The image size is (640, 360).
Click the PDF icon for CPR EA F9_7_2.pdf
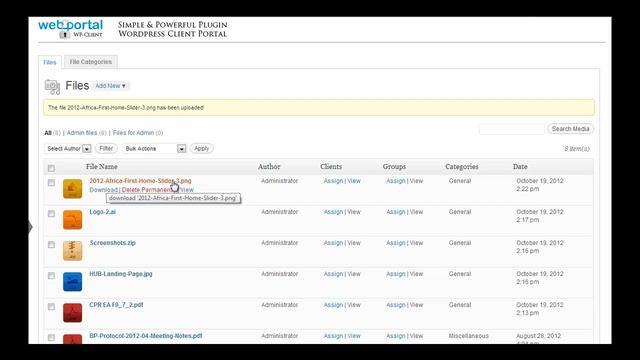(x=72, y=313)
